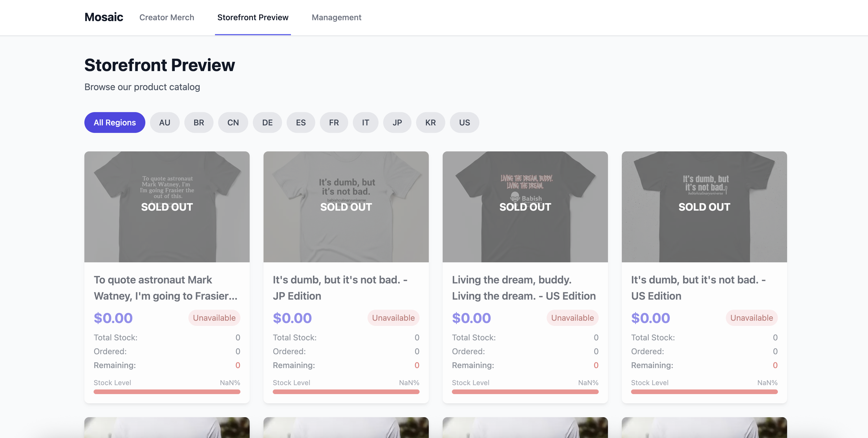Open the Creator Merch tab
The image size is (868, 438).
click(166, 17)
